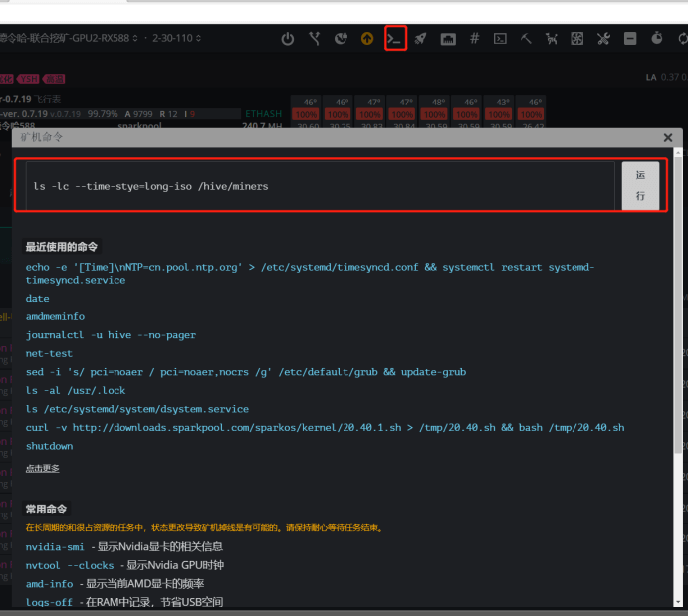The image size is (689, 616).
Task: Select the nvidia-smi common command
Action: 55,547
